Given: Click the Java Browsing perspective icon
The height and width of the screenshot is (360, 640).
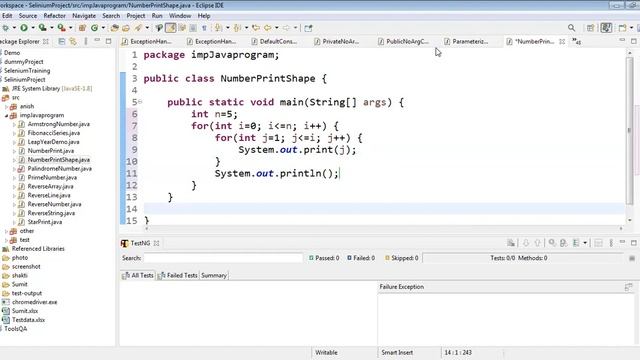Looking at the screenshot, I should point(622,28).
